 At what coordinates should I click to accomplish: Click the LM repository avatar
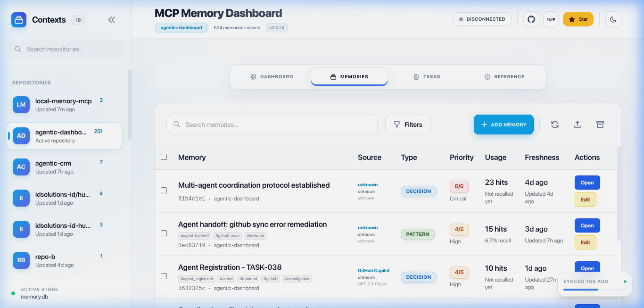pyautogui.click(x=21, y=105)
